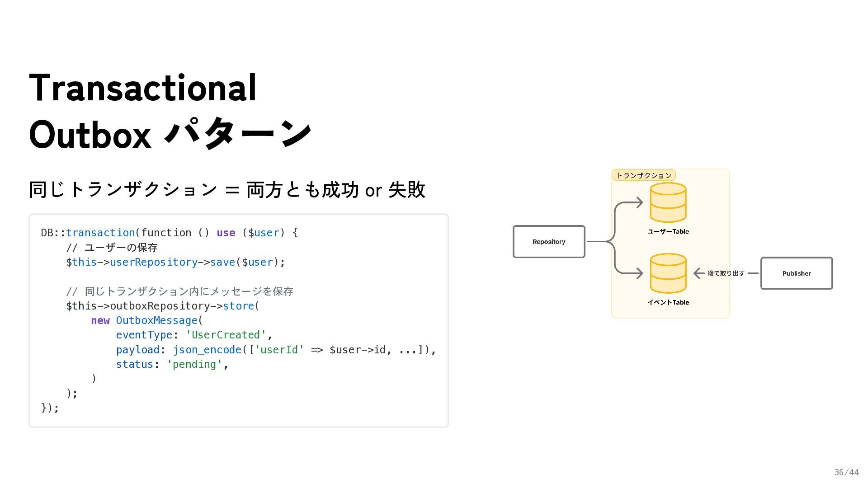Click the 'UserCreated' string in code
Screen dimensions: 868x488
[x=226, y=335]
